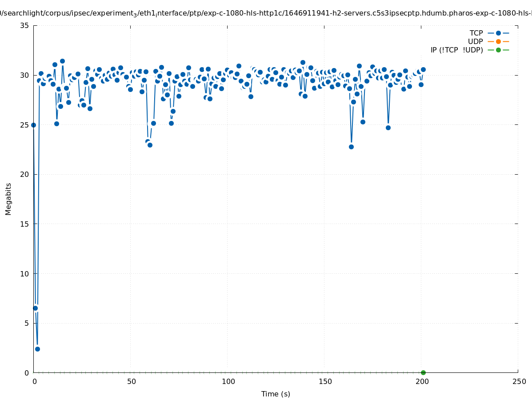The image size is (532, 400).
Task: Toggle the TCP series via its legend label
Action: pyautogui.click(x=476, y=33)
